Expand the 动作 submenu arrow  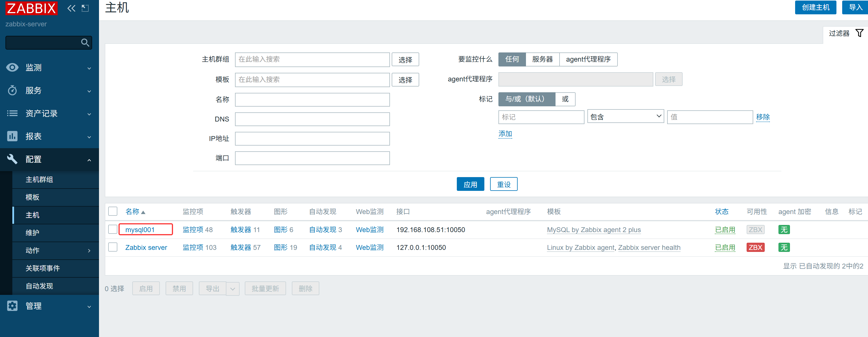(x=89, y=251)
